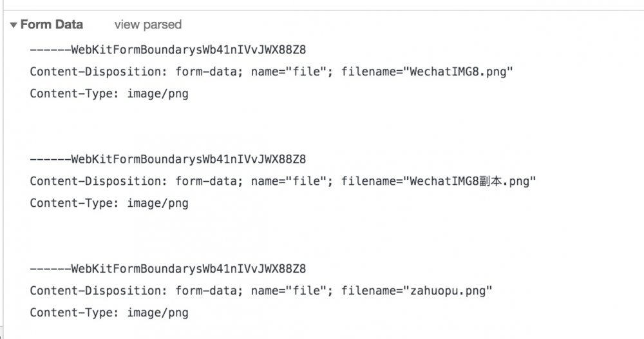Click the view parsed link
644x339 pixels.
coord(147,25)
